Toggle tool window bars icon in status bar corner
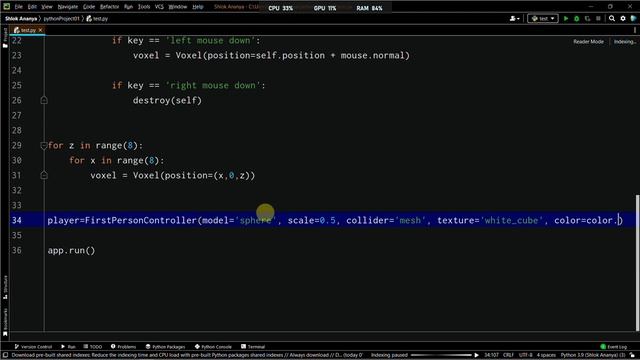Viewport: 640px width, 360px height. (x=5, y=355)
